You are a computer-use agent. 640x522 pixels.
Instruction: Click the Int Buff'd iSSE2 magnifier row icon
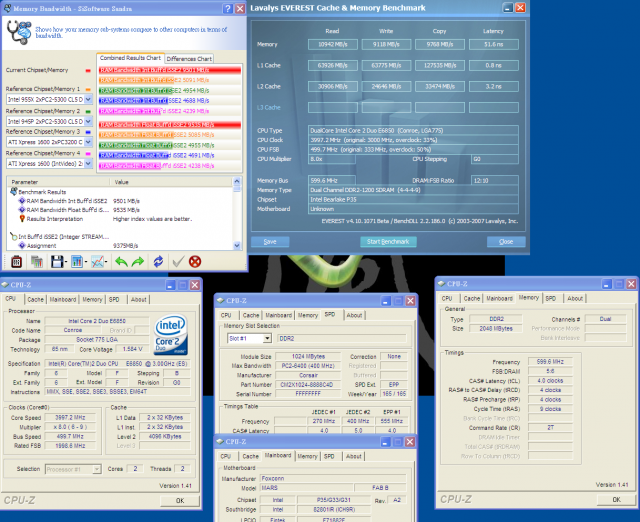13,236
